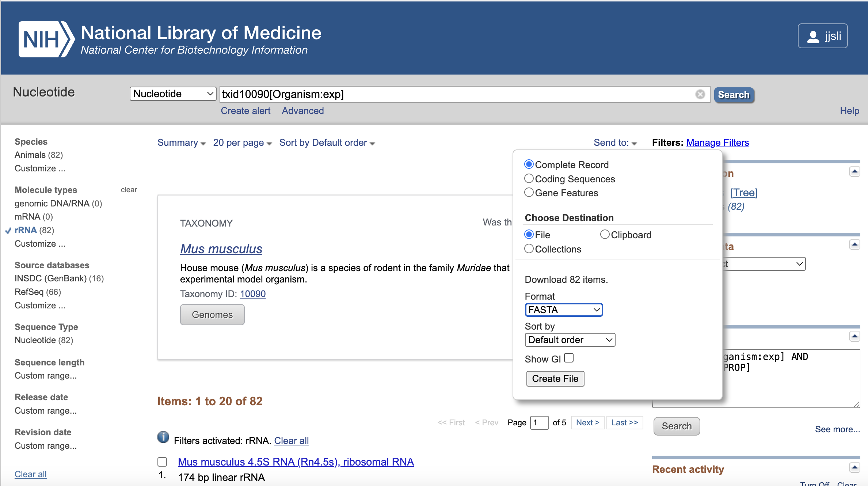Open the Default order sort dropdown
The image size is (868, 486).
(x=570, y=340)
